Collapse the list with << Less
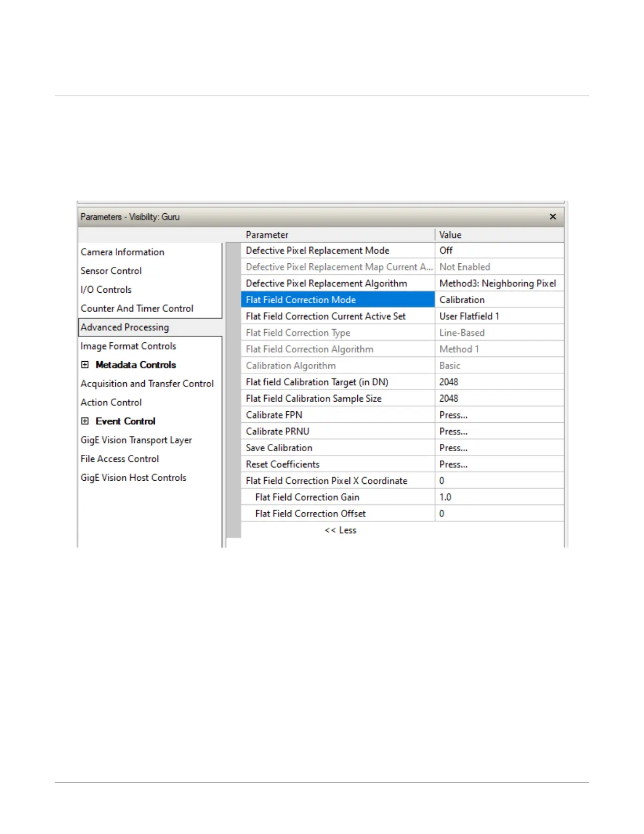This screenshot has height=834, width=644. (x=340, y=530)
